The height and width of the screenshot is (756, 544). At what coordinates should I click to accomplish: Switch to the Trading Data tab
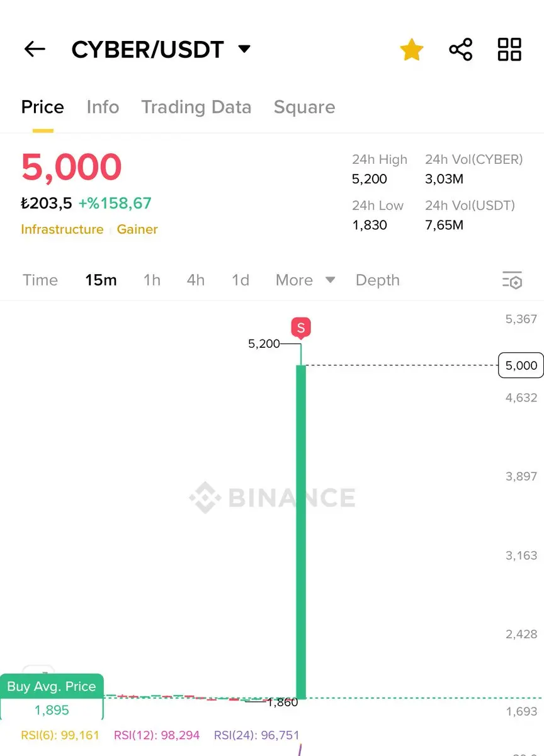point(196,107)
